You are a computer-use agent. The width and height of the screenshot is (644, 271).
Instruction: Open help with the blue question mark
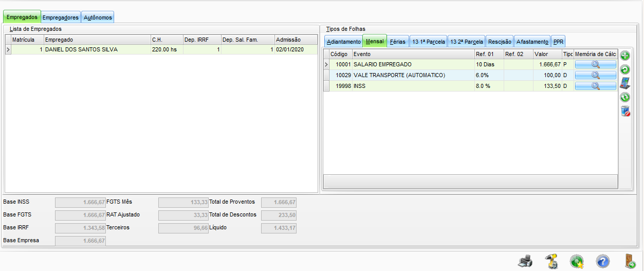click(602, 261)
